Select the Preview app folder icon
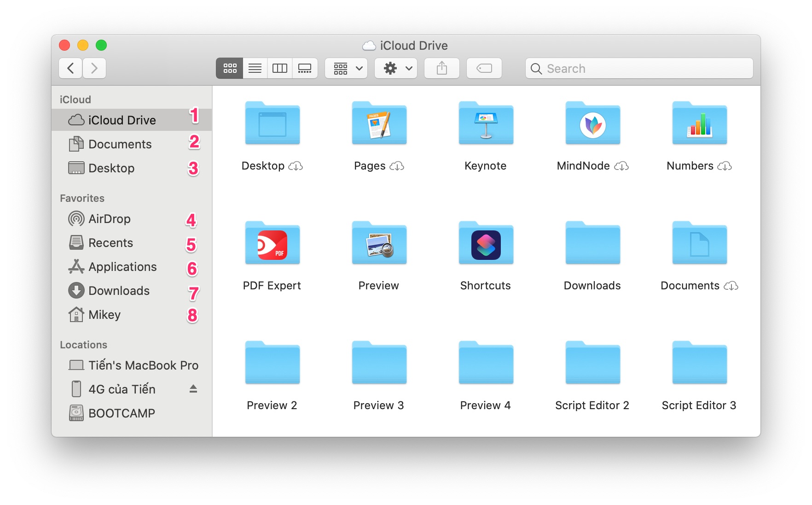The width and height of the screenshot is (812, 505). click(379, 243)
